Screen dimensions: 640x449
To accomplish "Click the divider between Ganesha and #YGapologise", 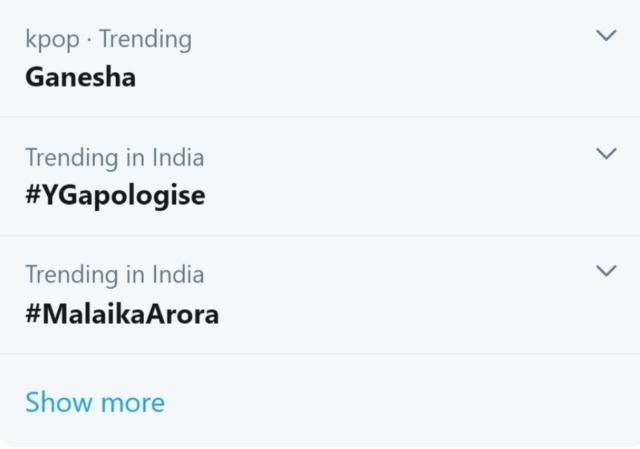I will point(320,117).
